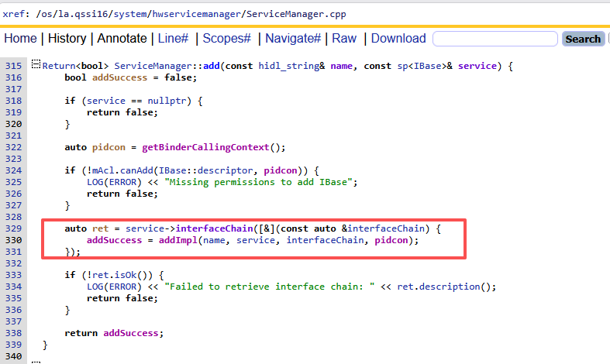The width and height of the screenshot is (610, 364).
Task: Follow the add function definition link
Action: point(212,66)
